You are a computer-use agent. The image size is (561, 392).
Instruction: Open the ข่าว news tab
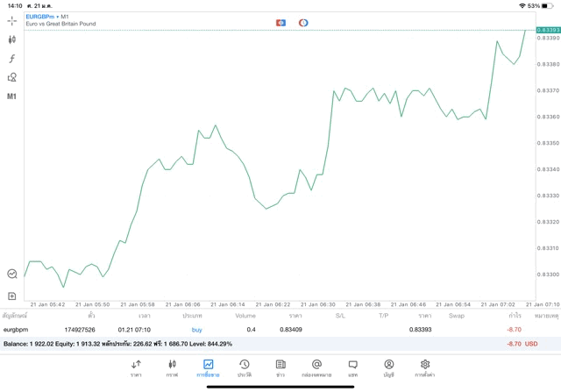click(x=280, y=368)
